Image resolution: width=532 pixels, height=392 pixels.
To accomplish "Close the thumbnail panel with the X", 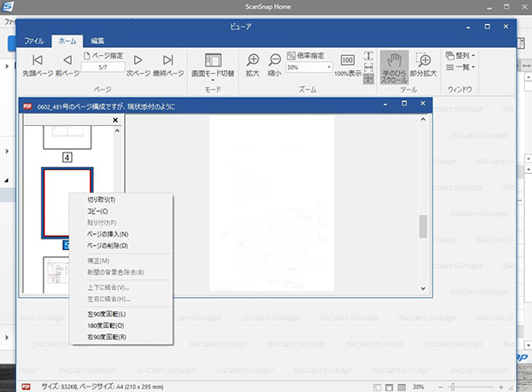I will coord(115,120).
